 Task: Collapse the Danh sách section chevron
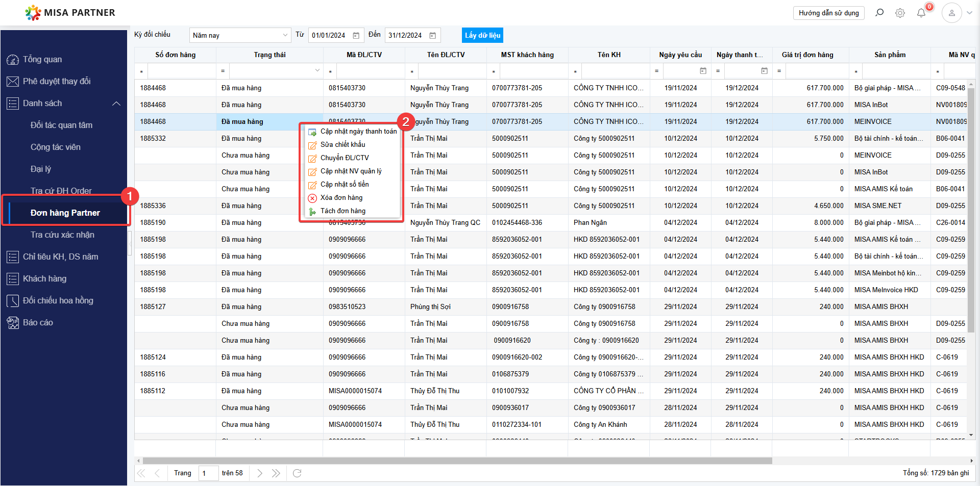click(116, 104)
